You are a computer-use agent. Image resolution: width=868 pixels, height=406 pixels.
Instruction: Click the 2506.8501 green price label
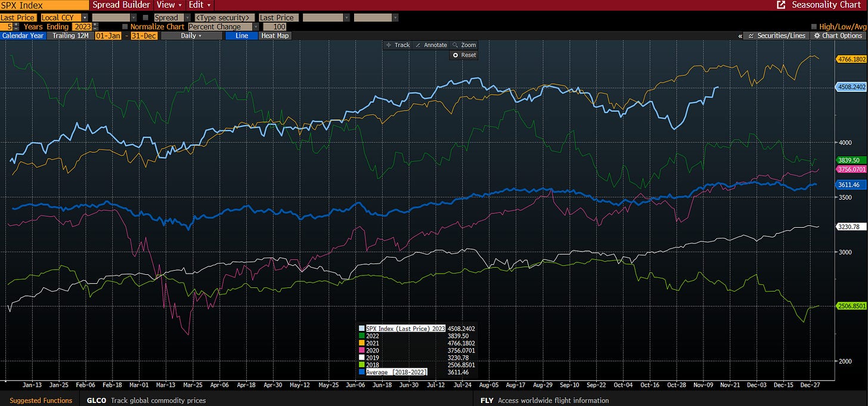pyautogui.click(x=851, y=306)
